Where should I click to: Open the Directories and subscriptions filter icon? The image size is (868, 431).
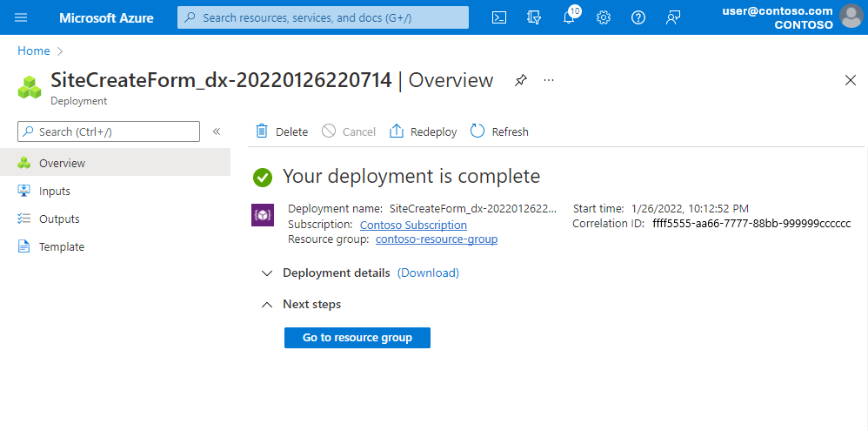pyautogui.click(x=534, y=17)
